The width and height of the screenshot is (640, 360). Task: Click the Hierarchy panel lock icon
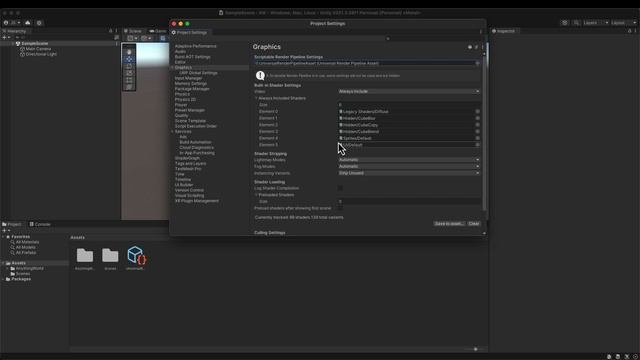(x=110, y=31)
